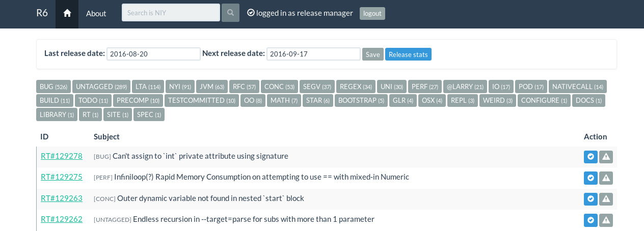Open the About page
Screen dimensions: 644x231
pyautogui.click(x=96, y=13)
